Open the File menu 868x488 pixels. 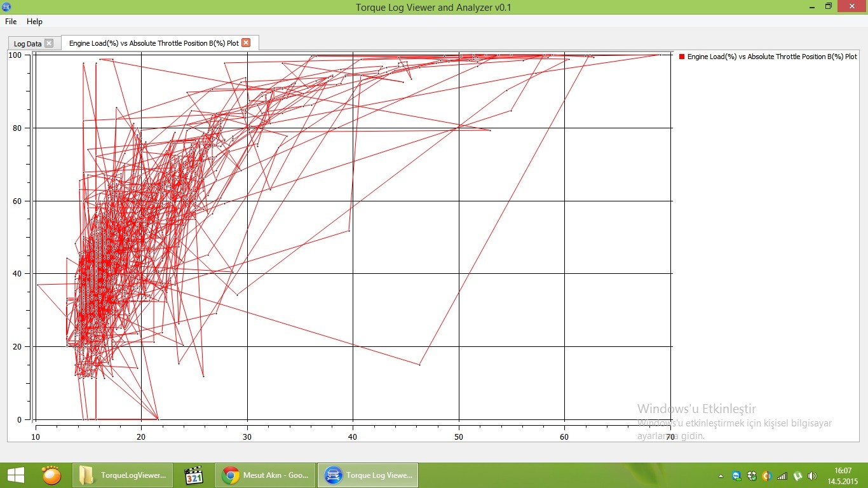pos(11,22)
